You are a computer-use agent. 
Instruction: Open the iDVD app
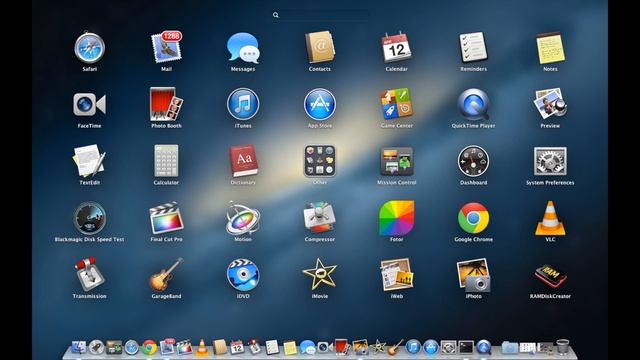pyautogui.click(x=243, y=275)
